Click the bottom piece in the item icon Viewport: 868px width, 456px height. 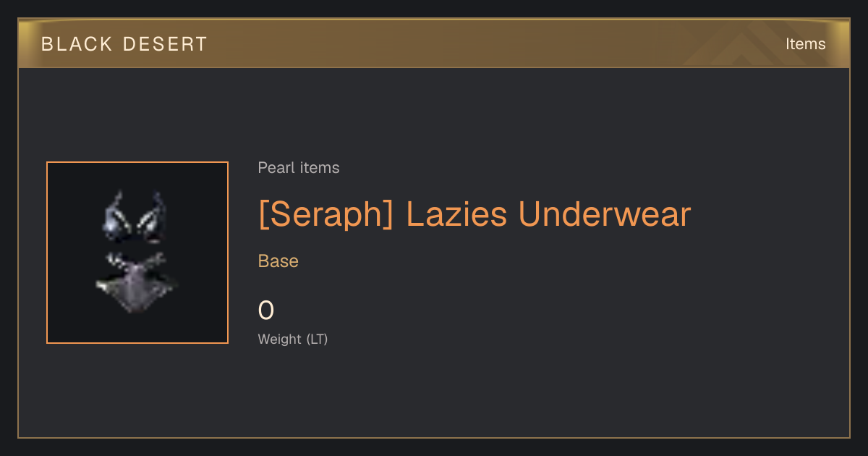137,282
